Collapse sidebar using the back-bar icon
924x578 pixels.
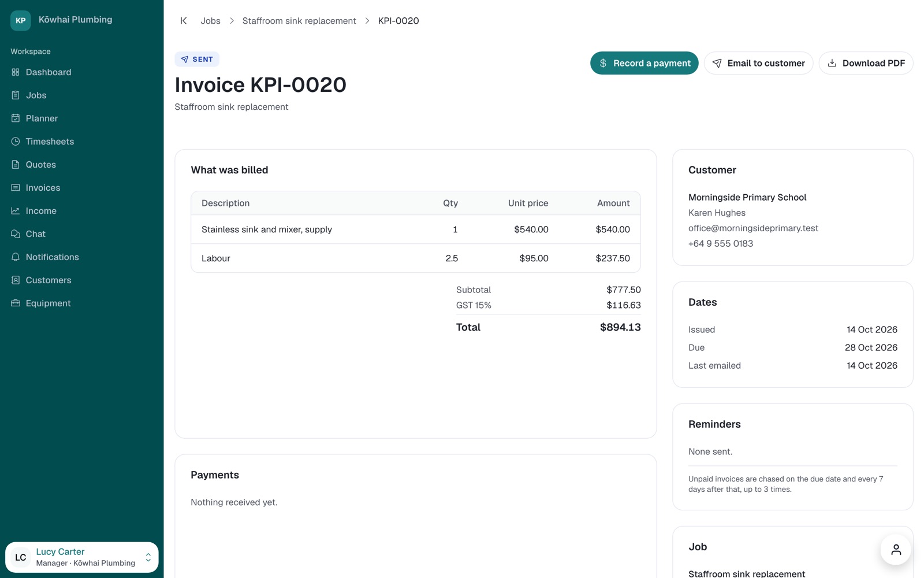pyautogui.click(x=184, y=21)
